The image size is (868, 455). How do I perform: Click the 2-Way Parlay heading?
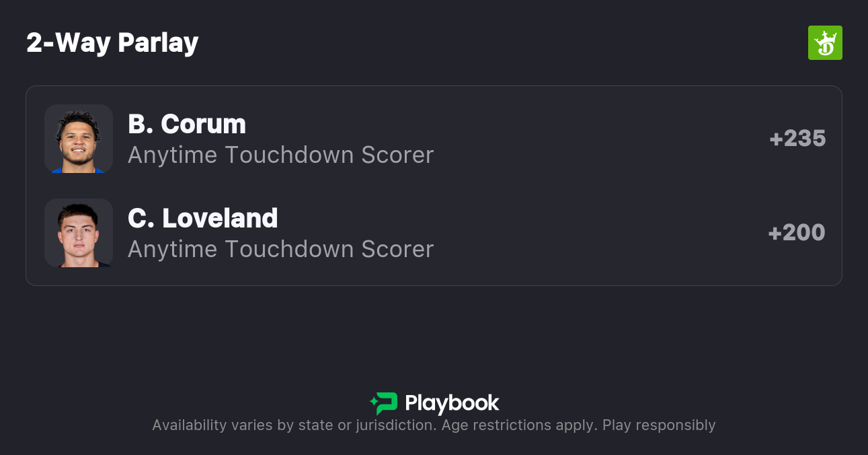tap(112, 42)
